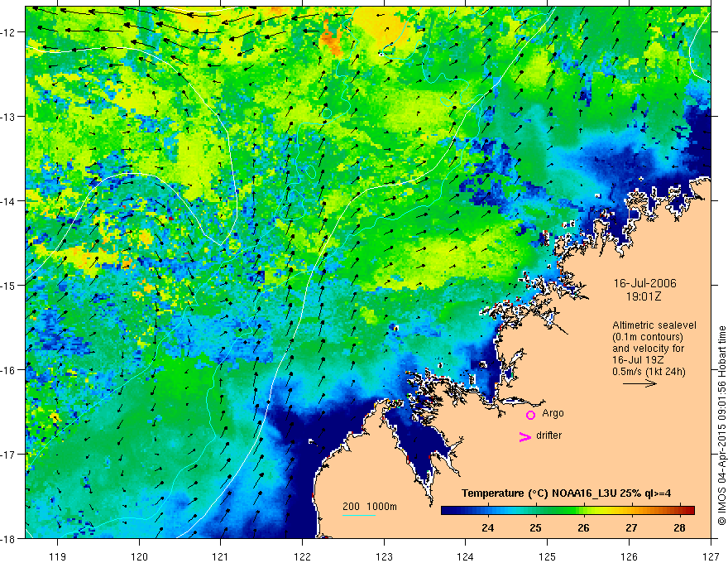Click the 'Altimetric sealevel' caption line
728x563 pixels.
[654, 325]
